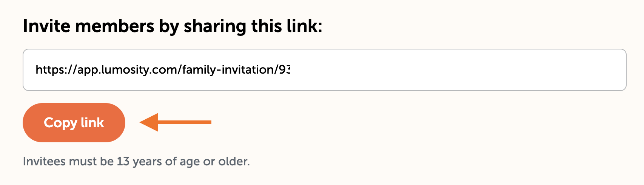Click the arrowhead tip of the orange arrow
Viewport: 644px width, 185px height.
pos(142,122)
